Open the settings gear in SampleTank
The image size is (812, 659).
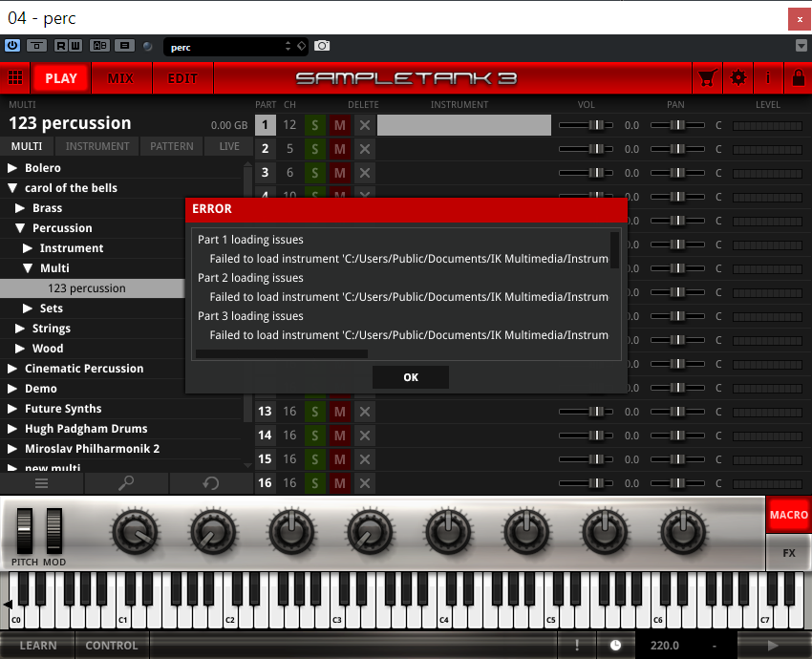pos(737,78)
